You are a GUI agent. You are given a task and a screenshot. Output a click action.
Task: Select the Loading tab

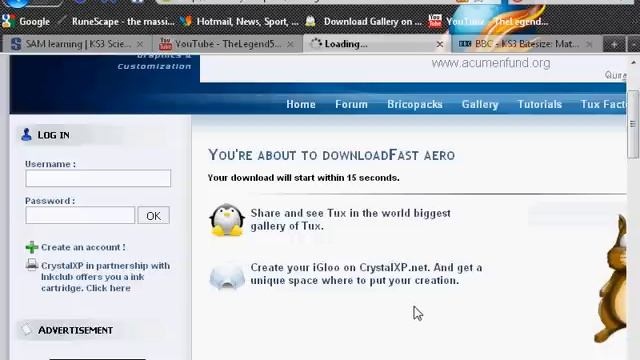pyautogui.click(x=376, y=44)
